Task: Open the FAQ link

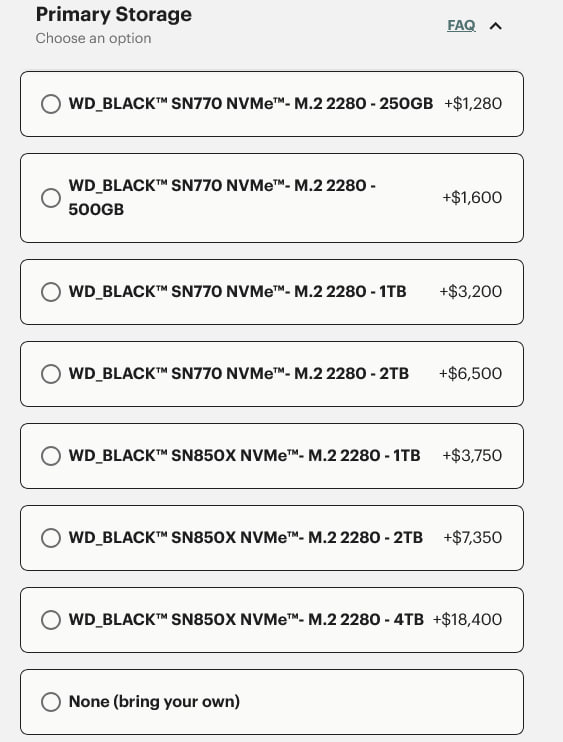Action: [x=461, y=25]
